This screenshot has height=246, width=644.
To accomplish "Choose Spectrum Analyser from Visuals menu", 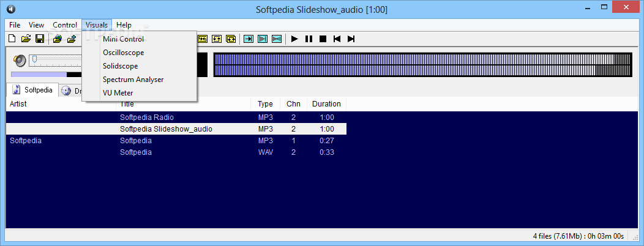I will tap(140, 80).
